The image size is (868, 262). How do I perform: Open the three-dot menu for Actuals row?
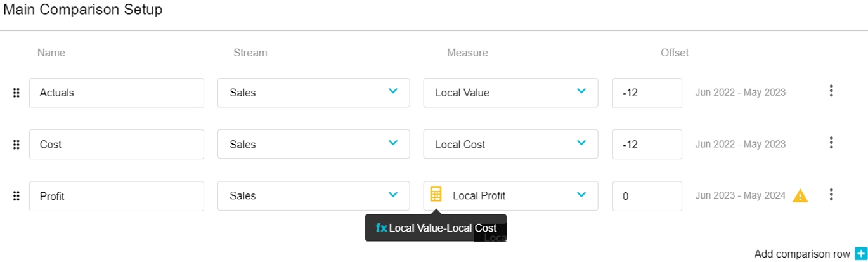tap(831, 91)
